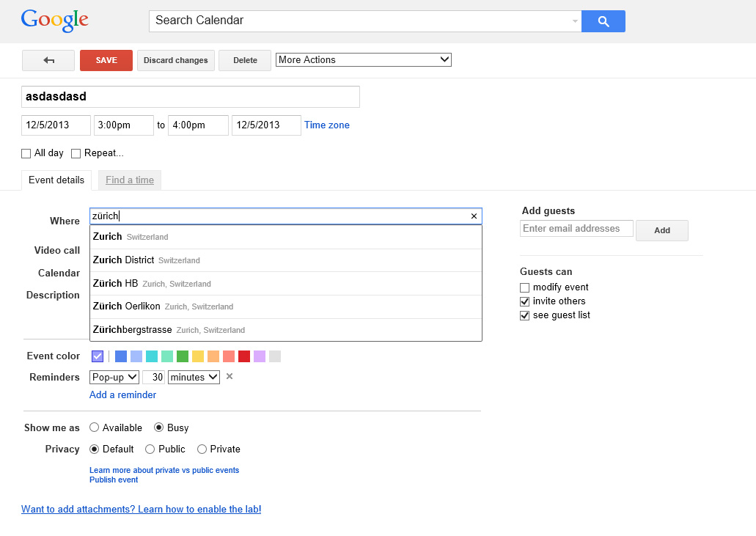Viewport: 756px width, 536px height.
Task: Pick the bold green event color
Action: 183,356
